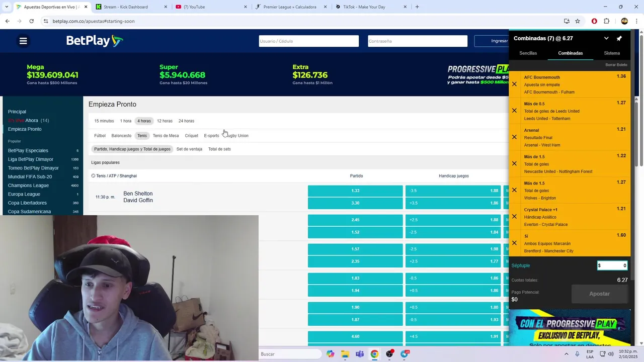Choose the Críquet sport filter
This screenshot has width=644, height=362.
click(191, 136)
